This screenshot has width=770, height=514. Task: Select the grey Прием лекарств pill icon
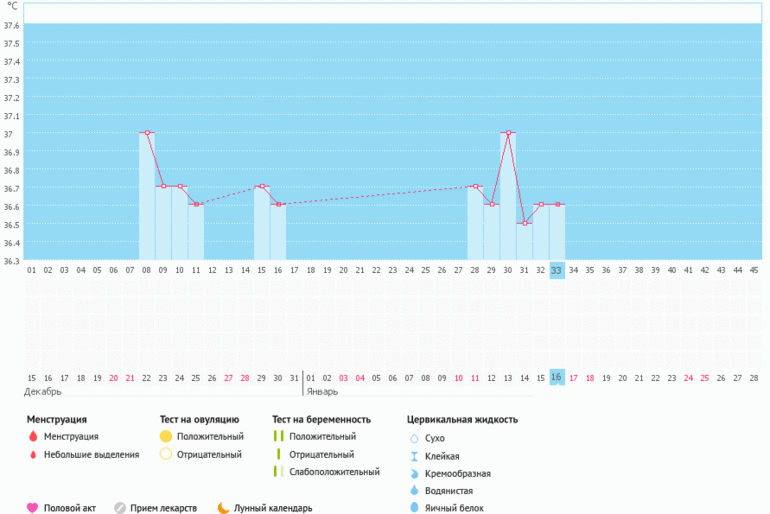tap(120, 508)
